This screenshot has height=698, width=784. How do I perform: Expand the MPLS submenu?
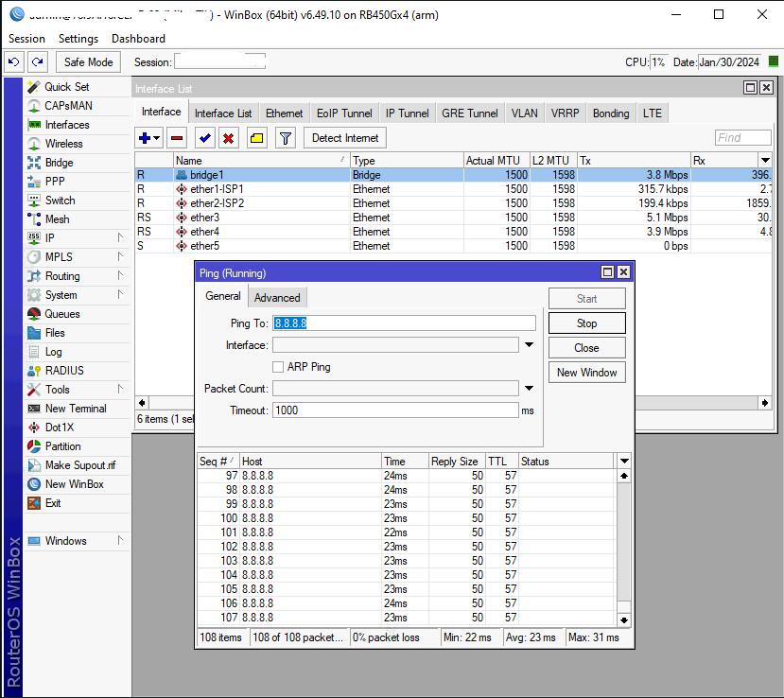[x=120, y=257]
